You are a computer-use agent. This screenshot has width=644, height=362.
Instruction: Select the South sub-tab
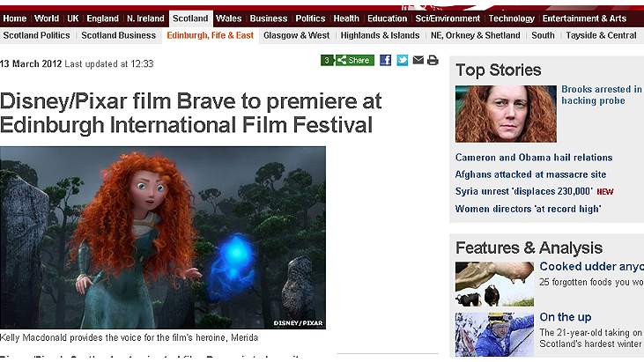[x=543, y=36]
